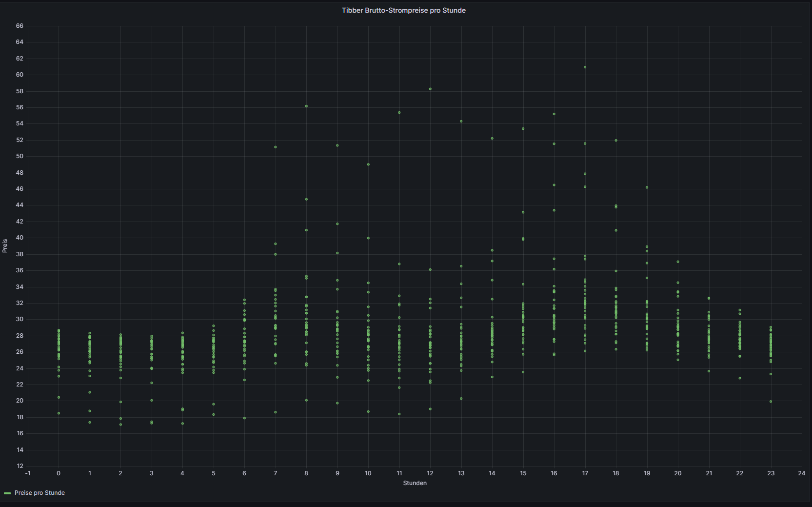The image size is (812, 507).
Task: Select the topmost data point at hour 10
Action: pos(368,164)
